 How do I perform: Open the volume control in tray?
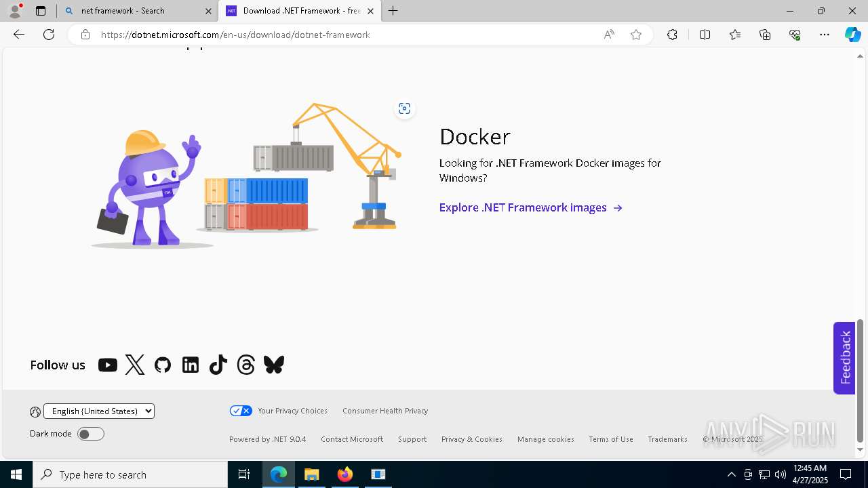[x=780, y=474]
